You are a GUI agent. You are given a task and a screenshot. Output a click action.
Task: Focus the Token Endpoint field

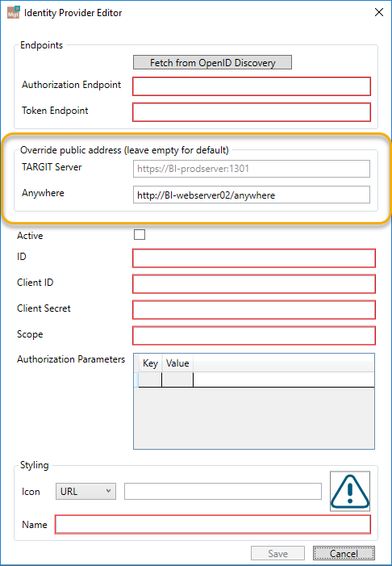pos(252,112)
